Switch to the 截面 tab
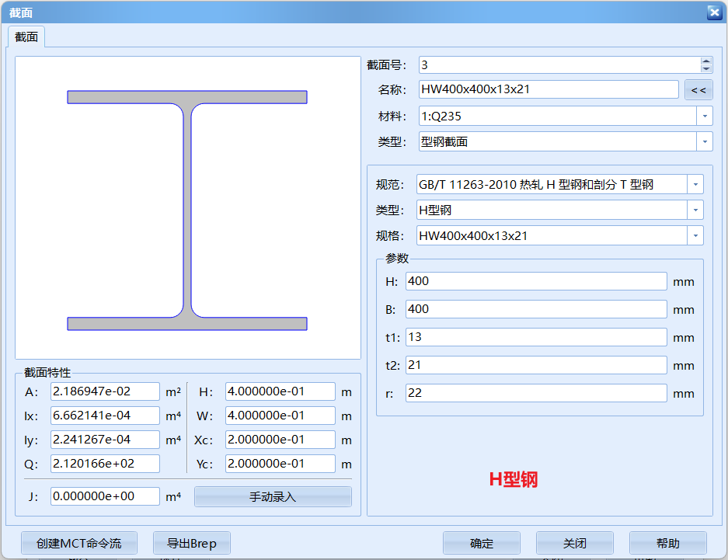Screen dimensions: 728x560 pyautogui.click(x=25, y=36)
